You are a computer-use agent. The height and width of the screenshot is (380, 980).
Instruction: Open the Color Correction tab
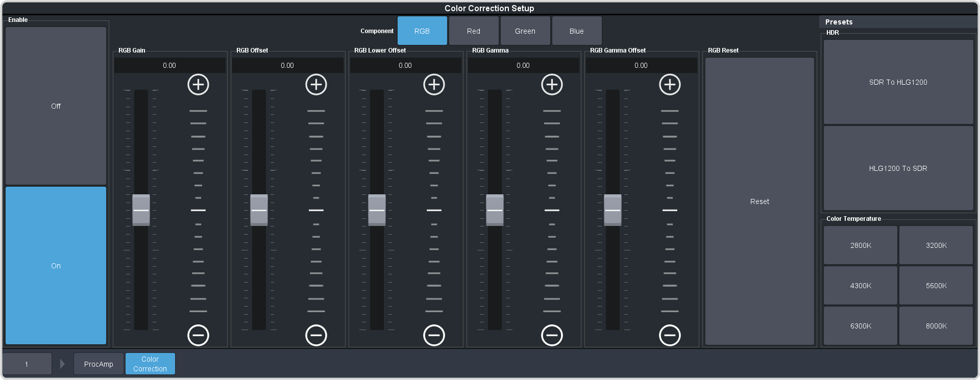[x=150, y=364]
